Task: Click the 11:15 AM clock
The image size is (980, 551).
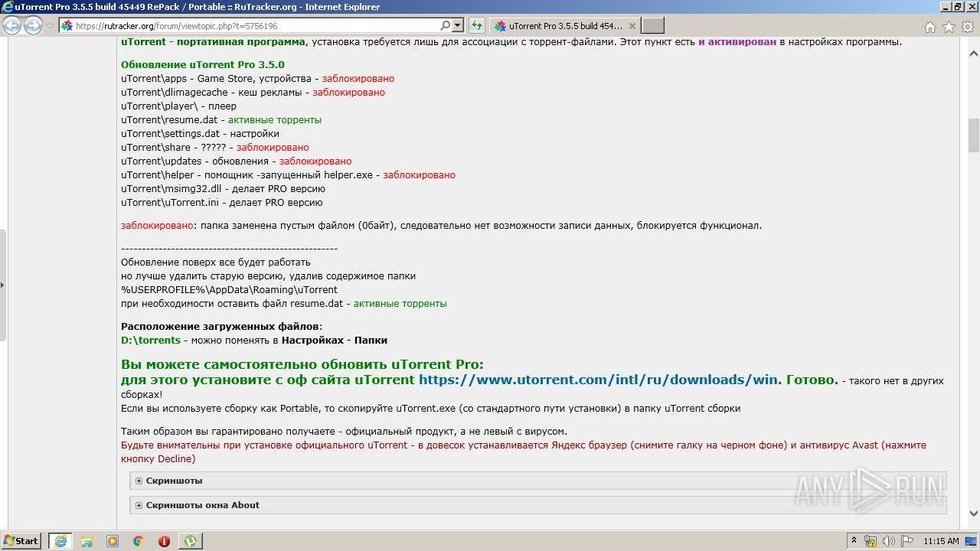Action: click(x=941, y=540)
